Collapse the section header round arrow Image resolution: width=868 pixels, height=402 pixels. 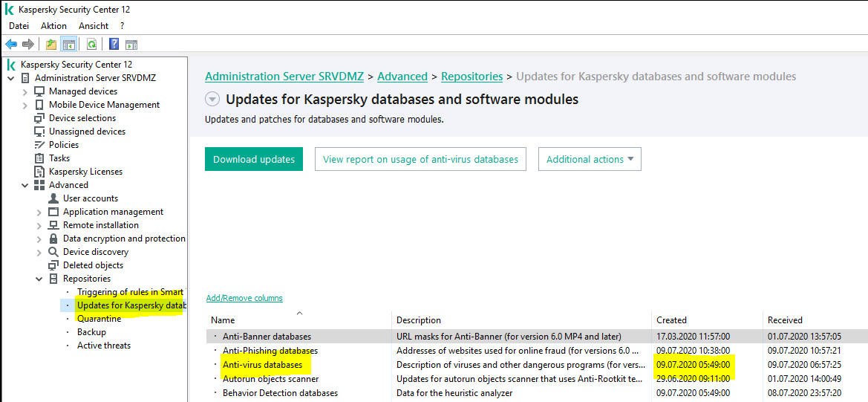(212, 100)
